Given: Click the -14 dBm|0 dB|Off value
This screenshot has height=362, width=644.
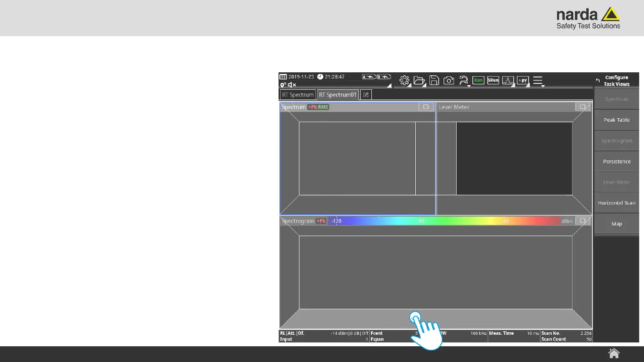Looking at the screenshot, I should pyautogui.click(x=350, y=333).
